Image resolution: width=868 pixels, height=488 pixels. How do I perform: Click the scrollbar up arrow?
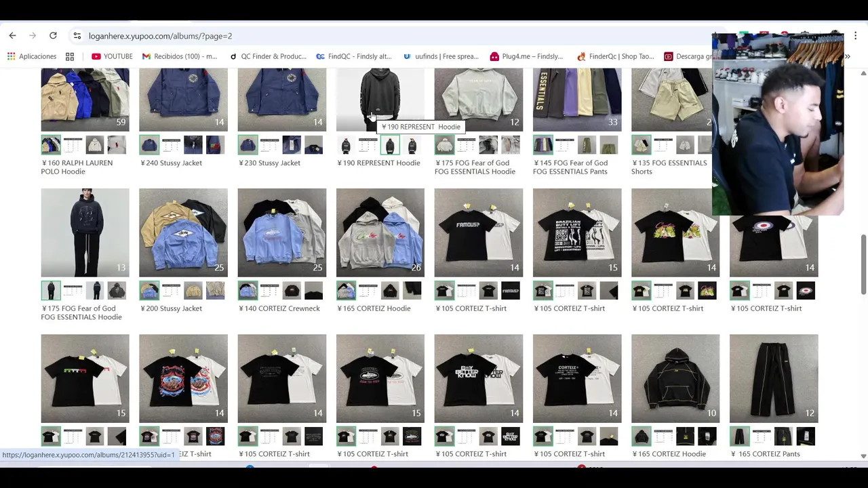click(x=863, y=73)
